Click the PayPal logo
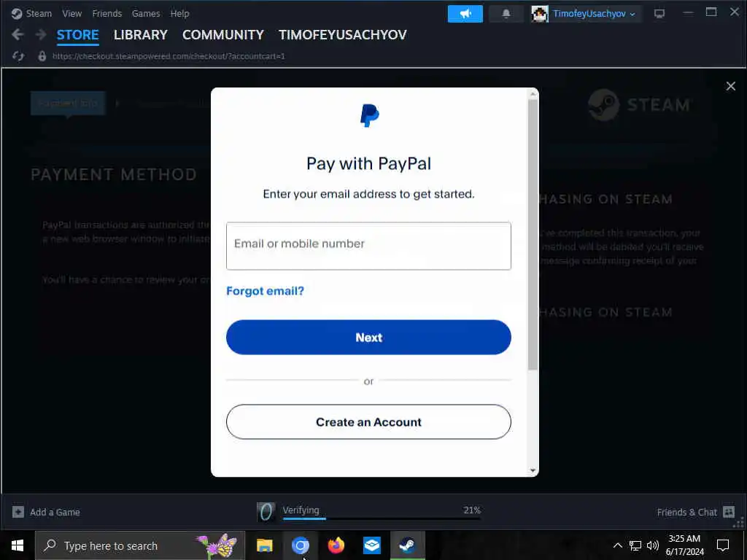This screenshot has width=747, height=560. click(x=370, y=116)
